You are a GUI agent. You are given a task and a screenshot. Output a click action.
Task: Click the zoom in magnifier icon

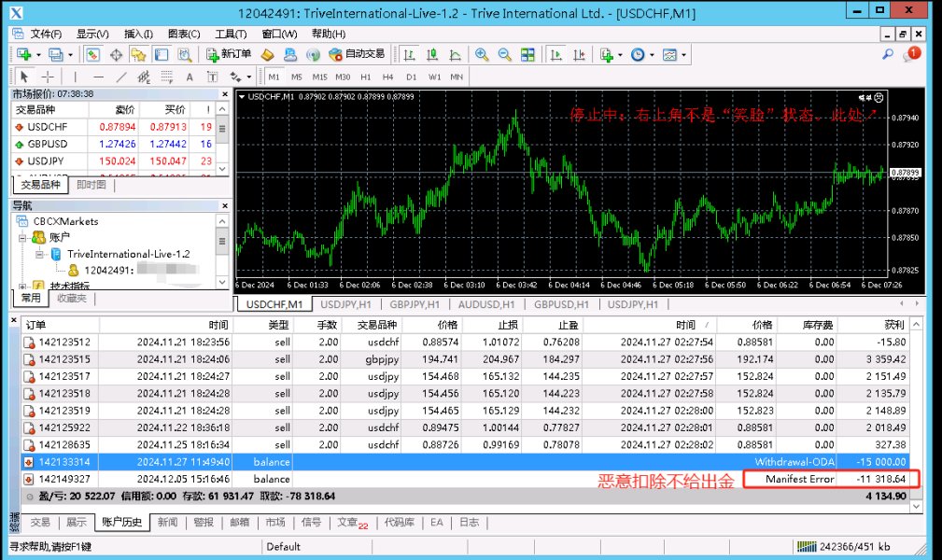click(482, 54)
